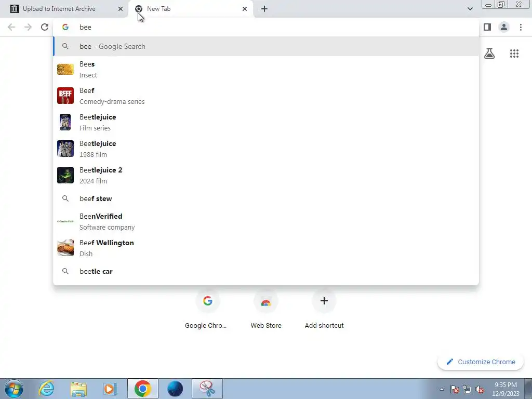Switch to Upload to Internet Archive tab
532x399 pixels.
63,9
